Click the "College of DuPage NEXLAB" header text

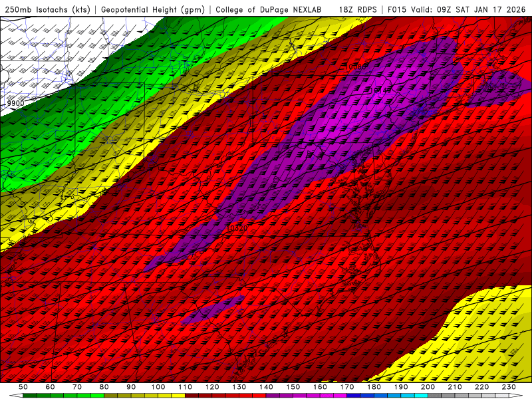(269, 9)
